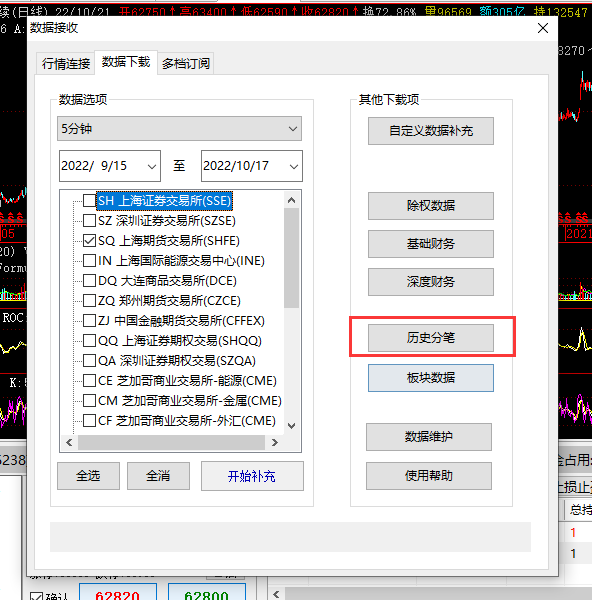Click exchange list scroll right arrow
This screenshot has width=592, height=600.
(x=274, y=442)
